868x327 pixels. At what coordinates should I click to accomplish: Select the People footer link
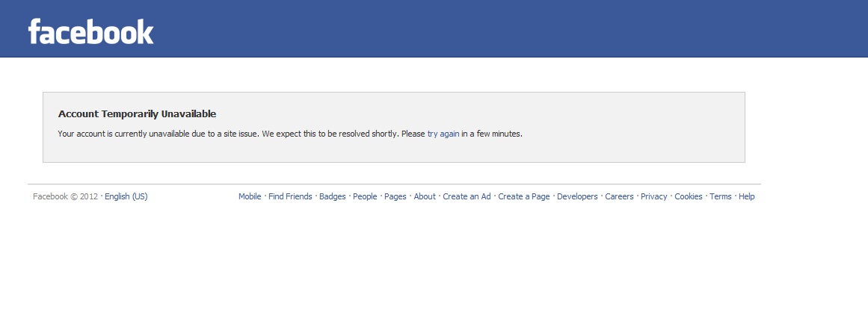[365, 197]
